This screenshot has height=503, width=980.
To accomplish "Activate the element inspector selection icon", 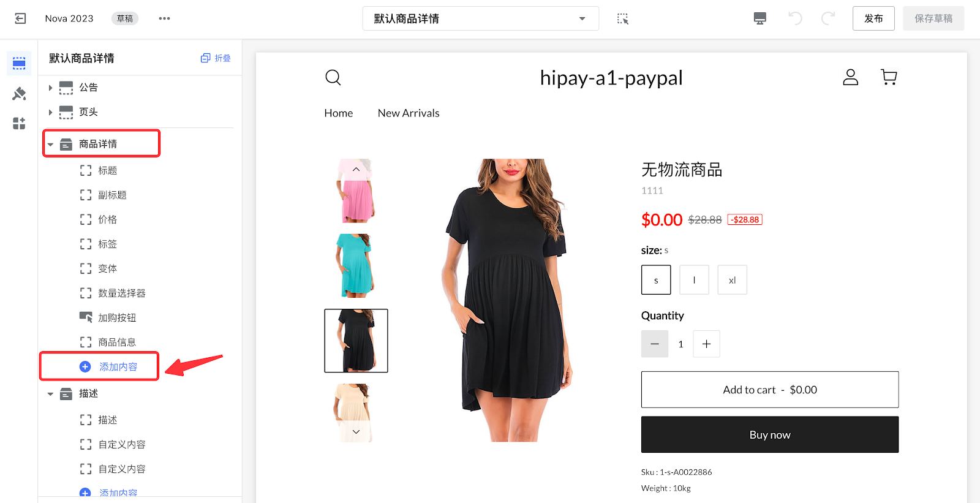I will 622,18.
